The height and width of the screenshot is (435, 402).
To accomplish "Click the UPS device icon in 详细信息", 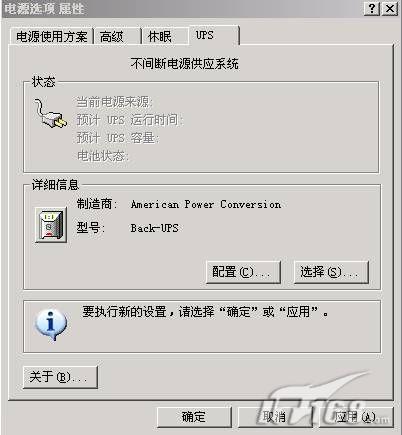I will click(51, 225).
